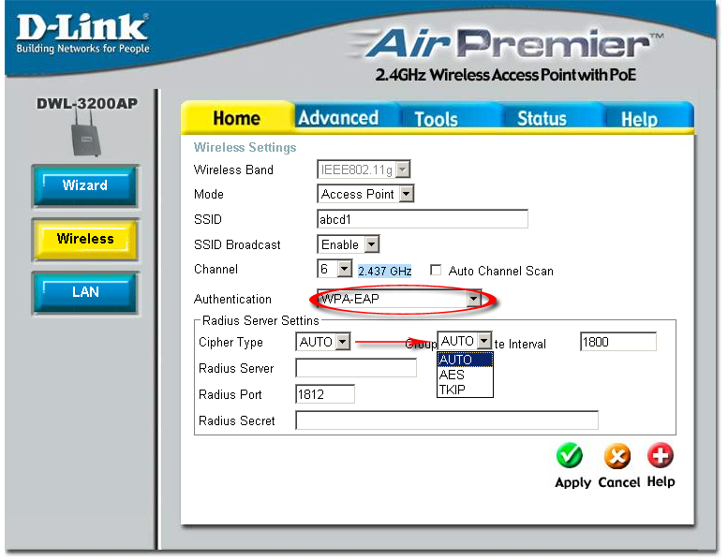This screenshot has width=728, height=560.
Task: Click the Radius Secret input field
Action: coord(447,420)
